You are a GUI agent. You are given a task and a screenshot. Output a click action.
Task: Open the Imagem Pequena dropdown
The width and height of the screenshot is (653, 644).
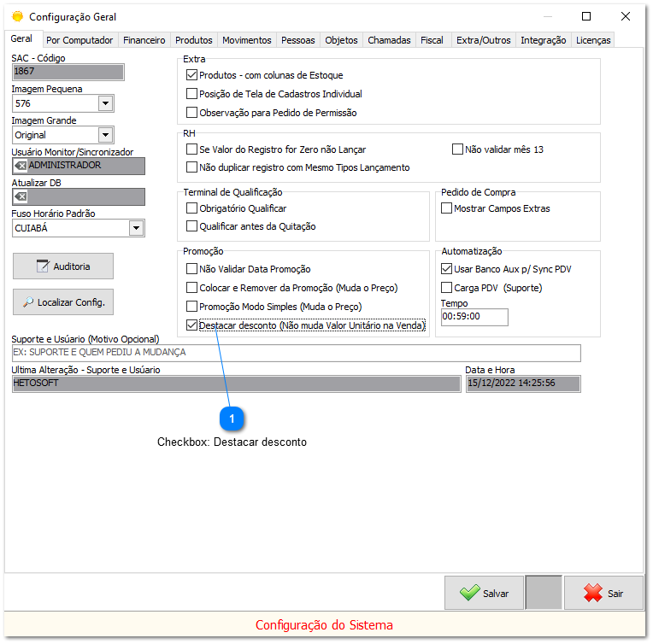[x=106, y=103]
